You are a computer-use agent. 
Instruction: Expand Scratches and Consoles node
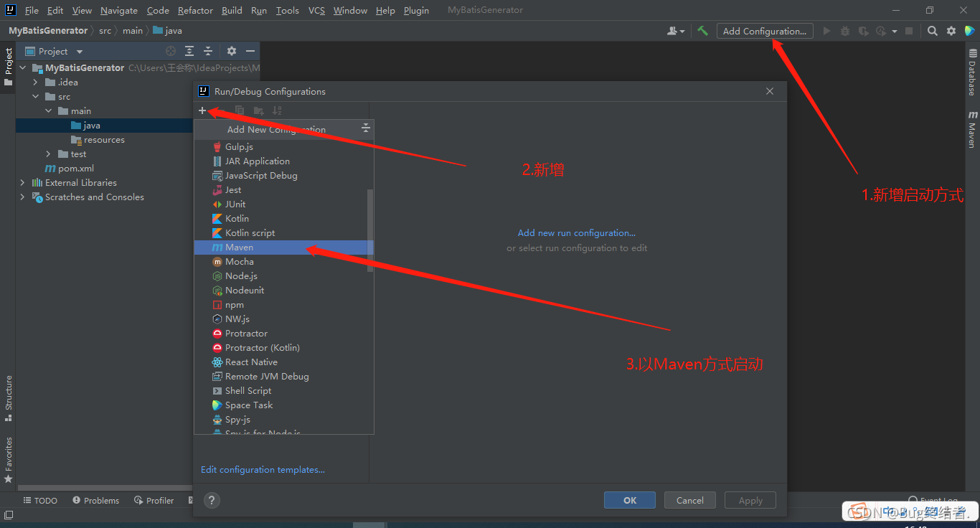pyautogui.click(x=22, y=197)
